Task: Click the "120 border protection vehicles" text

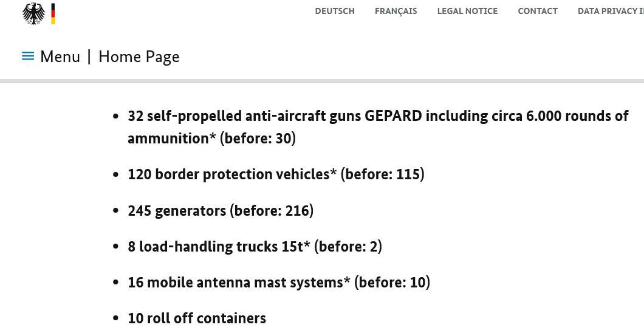Action: [228, 174]
